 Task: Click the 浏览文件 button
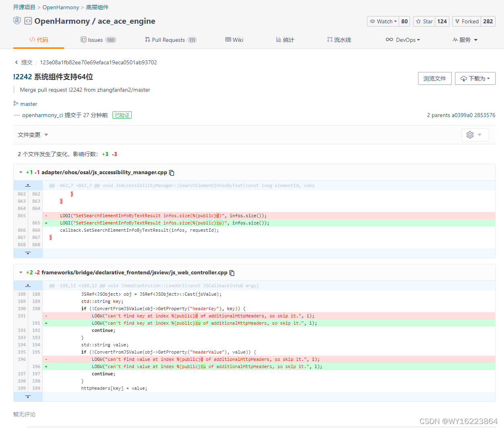(434, 78)
